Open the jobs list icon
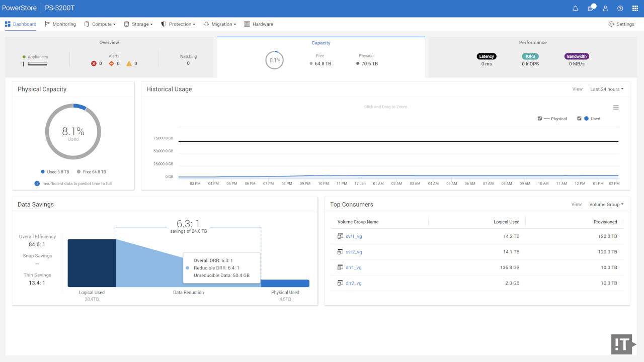 pos(591,9)
